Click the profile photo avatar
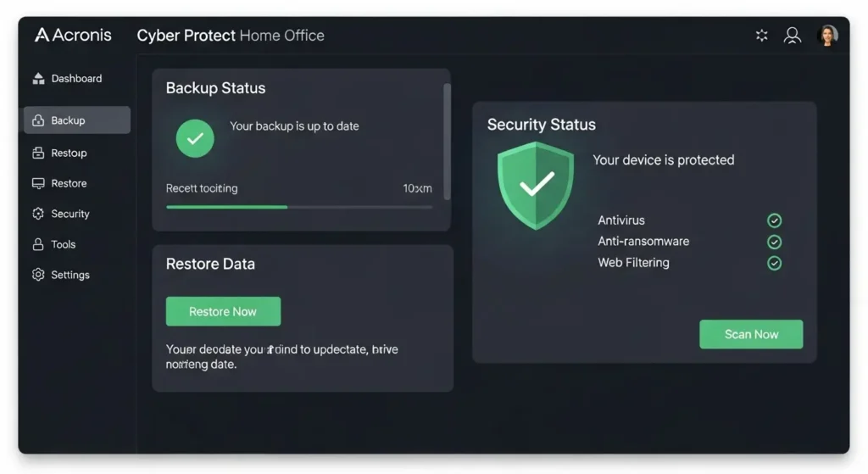The width and height of the screenshot is (868, 474). coord(827,36)
